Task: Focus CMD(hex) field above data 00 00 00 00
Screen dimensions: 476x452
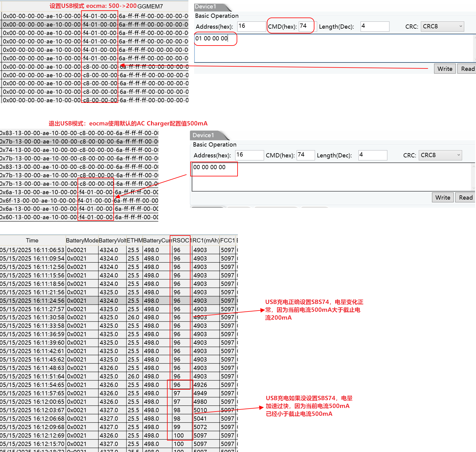Action: tap(306, 155)
